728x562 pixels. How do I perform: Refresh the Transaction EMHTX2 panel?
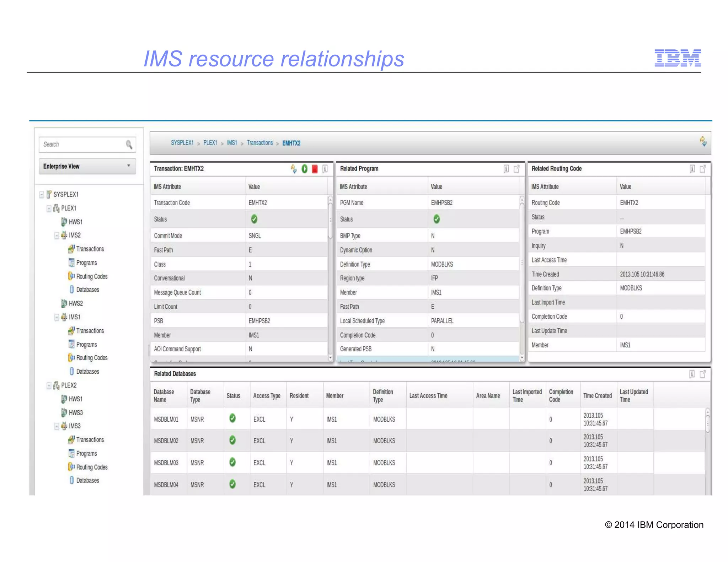click(x=294, y=169)
